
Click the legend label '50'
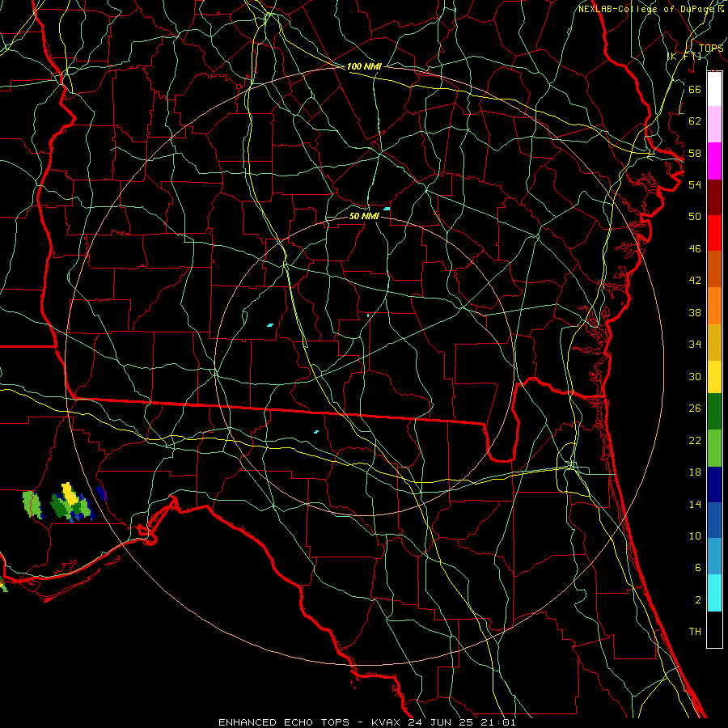tap(695, 217)
